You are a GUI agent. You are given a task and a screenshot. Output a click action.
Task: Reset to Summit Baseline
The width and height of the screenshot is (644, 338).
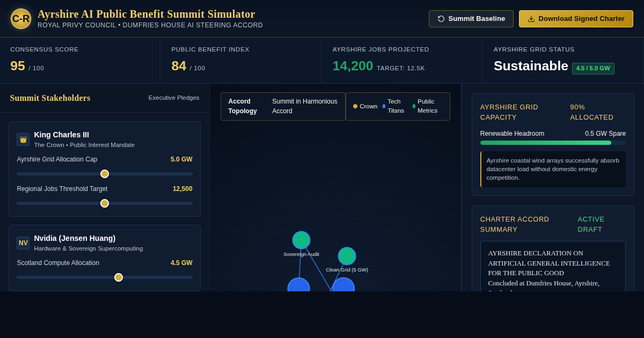[471, 19]
